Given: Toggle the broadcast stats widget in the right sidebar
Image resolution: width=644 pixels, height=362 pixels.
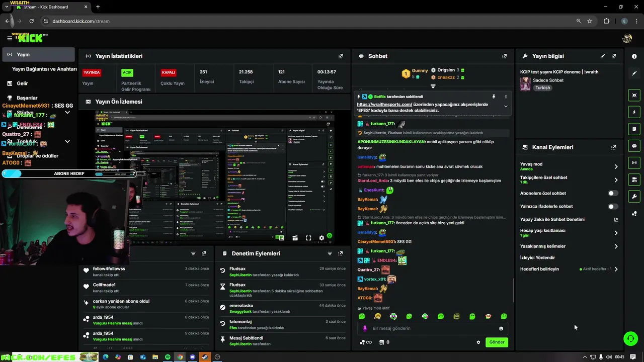Looking at the screenshot, I should pyautogui.click(x=634, y=162).
